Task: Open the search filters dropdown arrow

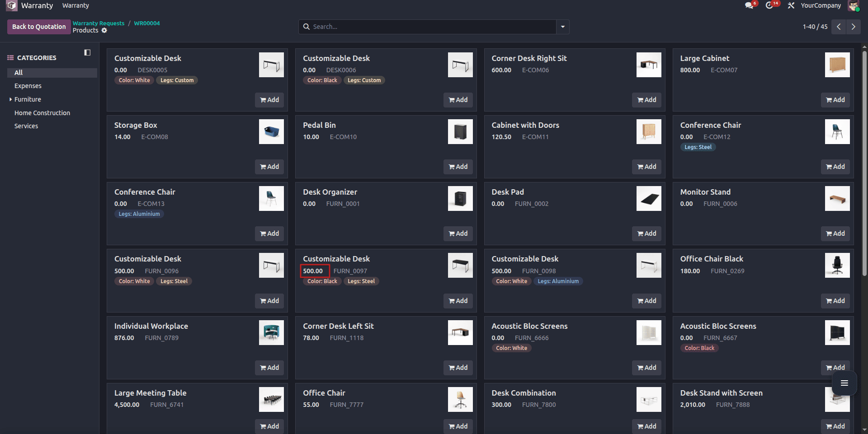Action: coord(562,27)
